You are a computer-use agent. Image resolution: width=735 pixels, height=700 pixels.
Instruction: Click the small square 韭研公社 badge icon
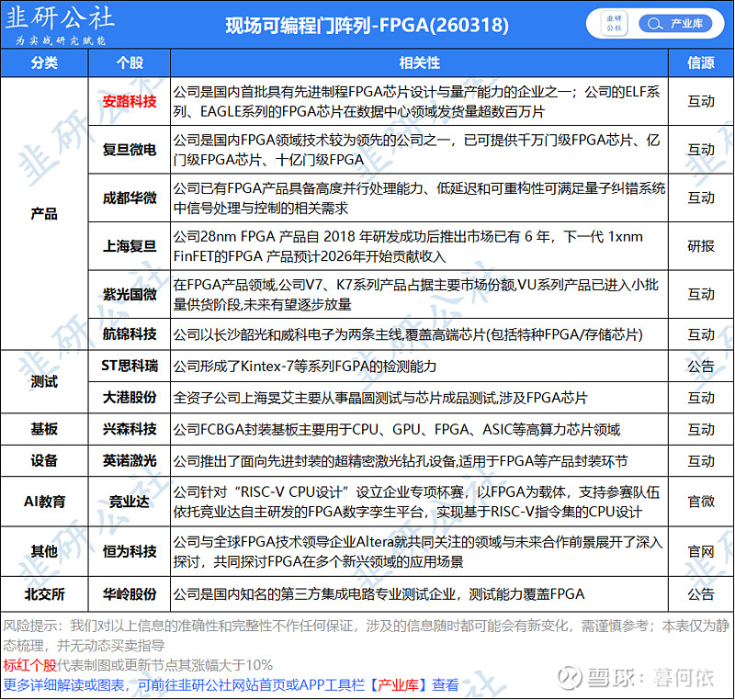(x=615, y=24)
